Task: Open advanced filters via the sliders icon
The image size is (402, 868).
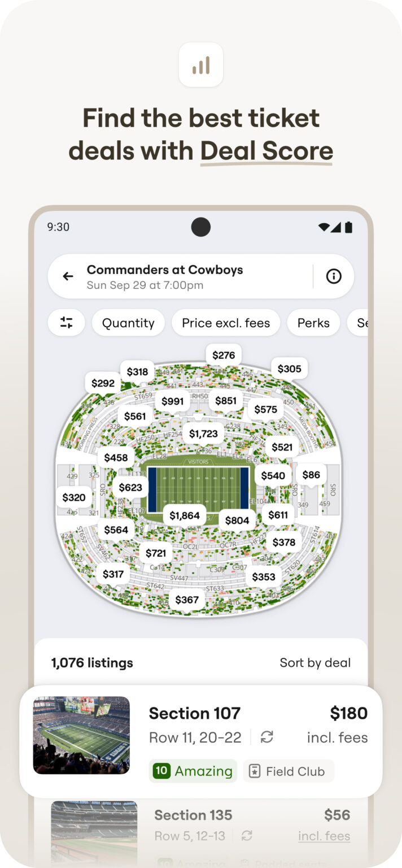Action: 66,323
